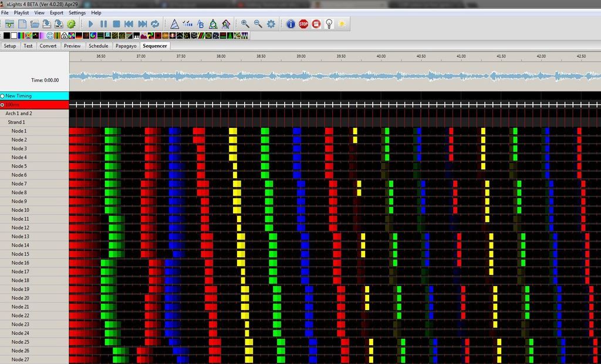The width and height of the screenshot is (601, 364).
Task: Open the House Preview icon
Action: 226,24
